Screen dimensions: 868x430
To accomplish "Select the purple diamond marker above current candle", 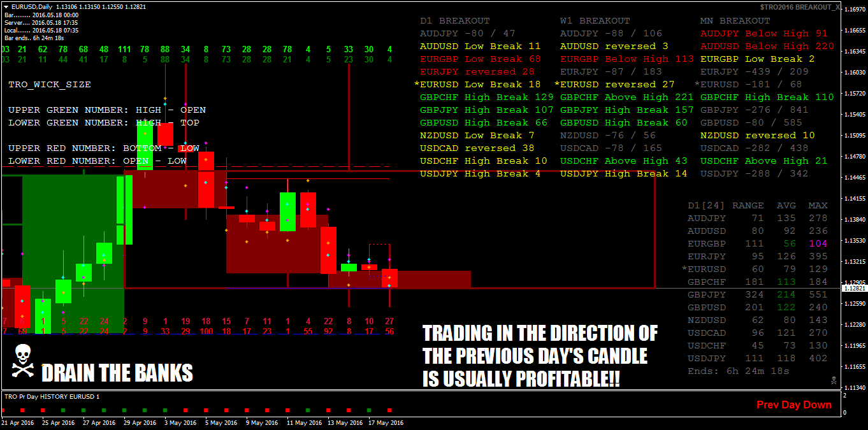I will click(x=389, y=259).
